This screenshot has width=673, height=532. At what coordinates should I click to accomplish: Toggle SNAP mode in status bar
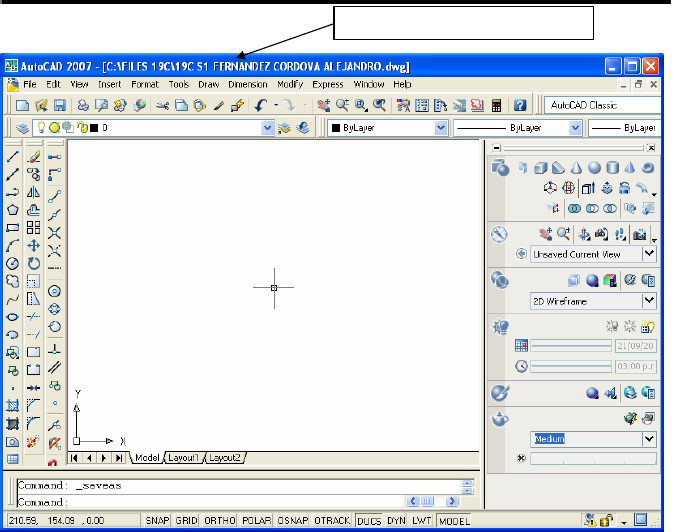pos(158,521)
